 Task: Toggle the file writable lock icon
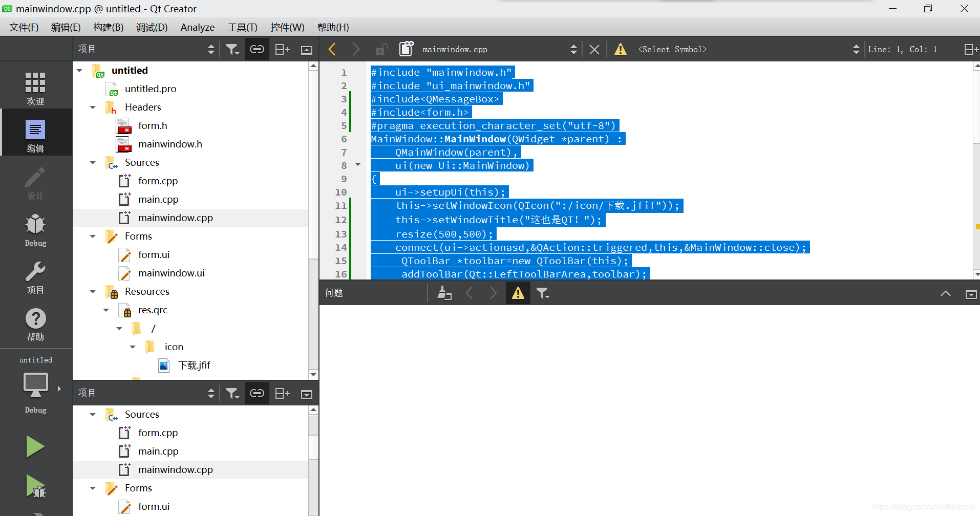click(x=381, y=49)
